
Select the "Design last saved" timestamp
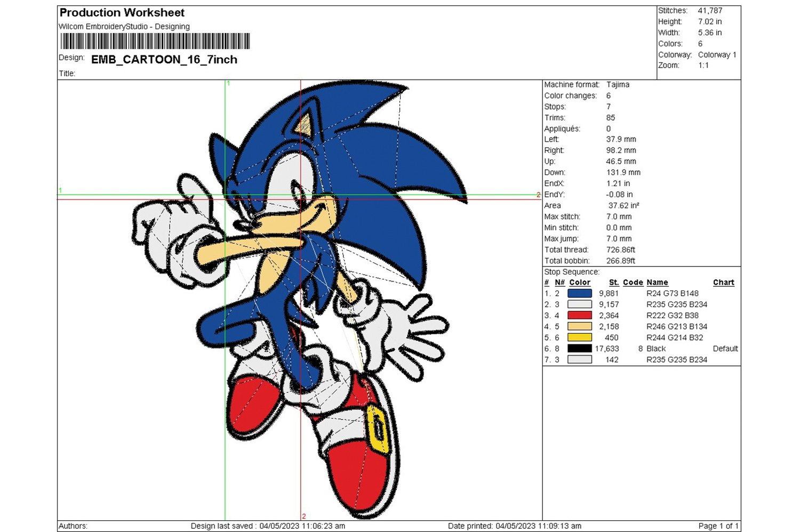tap(268, 526)
